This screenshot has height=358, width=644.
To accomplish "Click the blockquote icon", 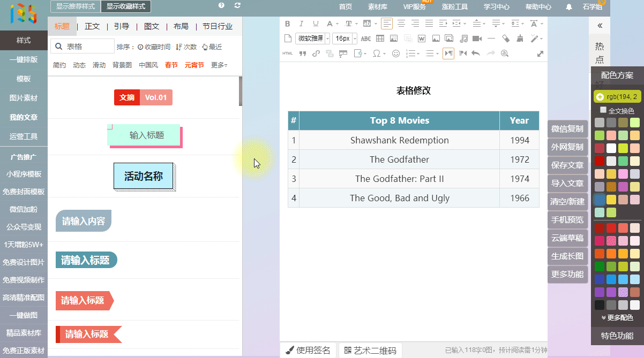I will click(302, 54).
